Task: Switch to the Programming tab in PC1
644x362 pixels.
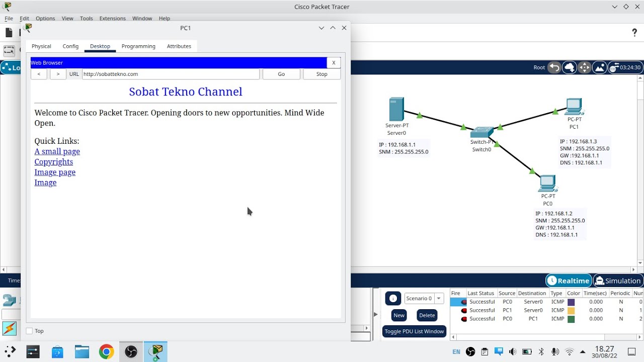Action: pos(138,46)
